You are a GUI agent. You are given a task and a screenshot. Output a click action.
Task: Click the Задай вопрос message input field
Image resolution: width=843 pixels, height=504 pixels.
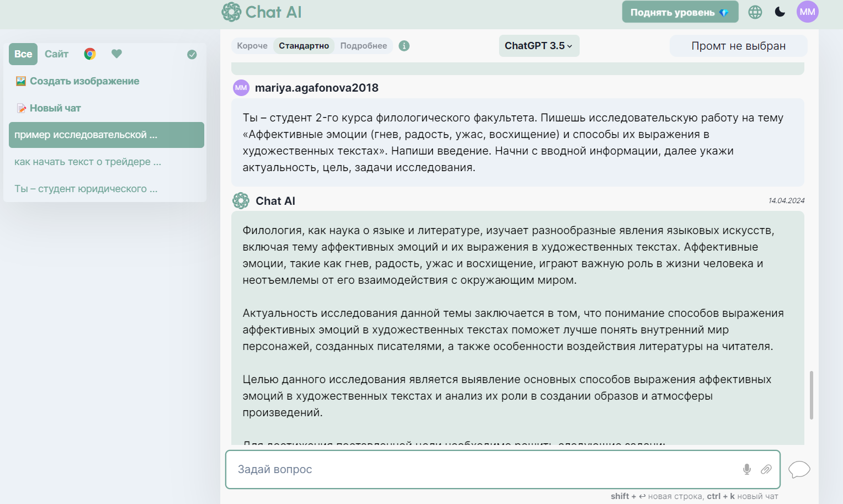(486, 469)
